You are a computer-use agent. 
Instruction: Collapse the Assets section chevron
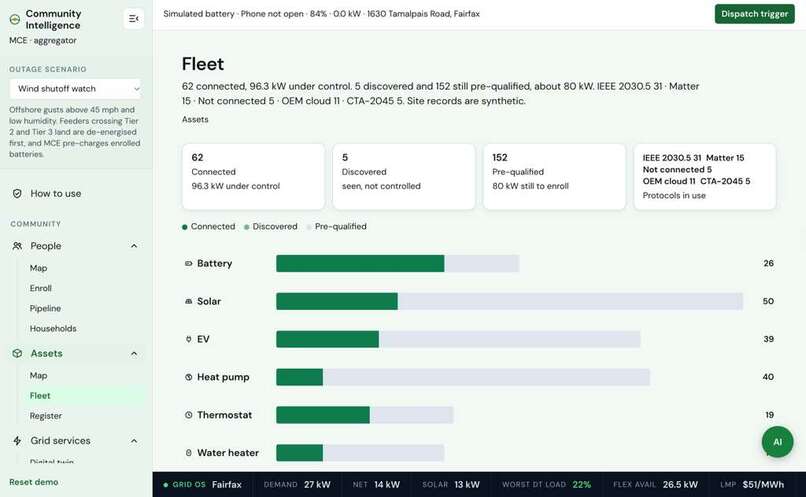134,354
